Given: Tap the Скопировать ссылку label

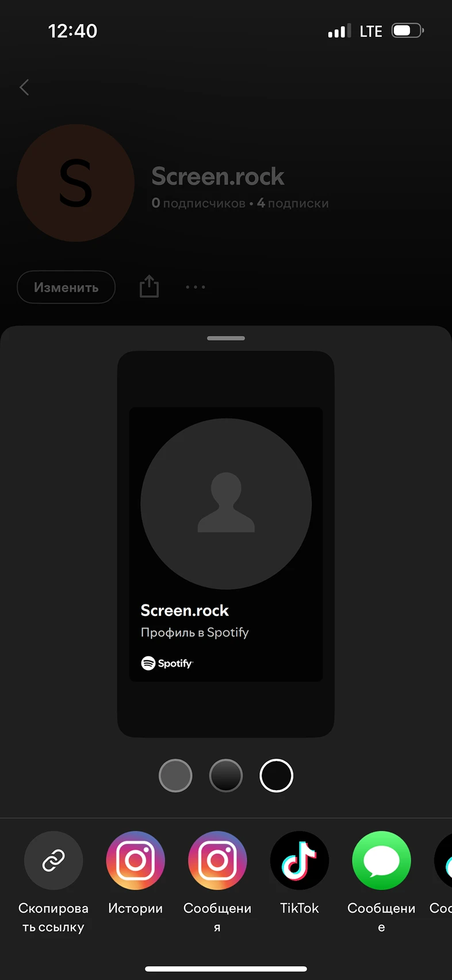Looking at the screenshot, I should click(x=53, y=917).
